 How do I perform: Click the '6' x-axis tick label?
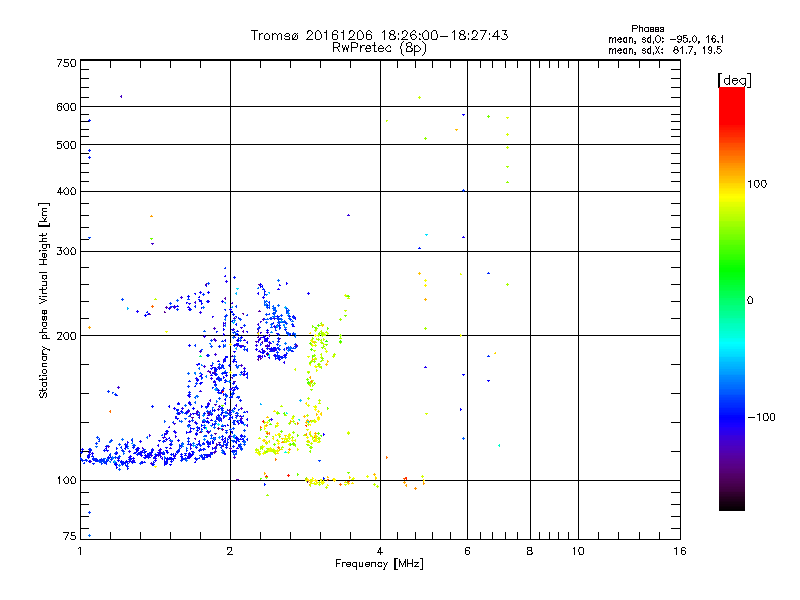coord(467,551)
